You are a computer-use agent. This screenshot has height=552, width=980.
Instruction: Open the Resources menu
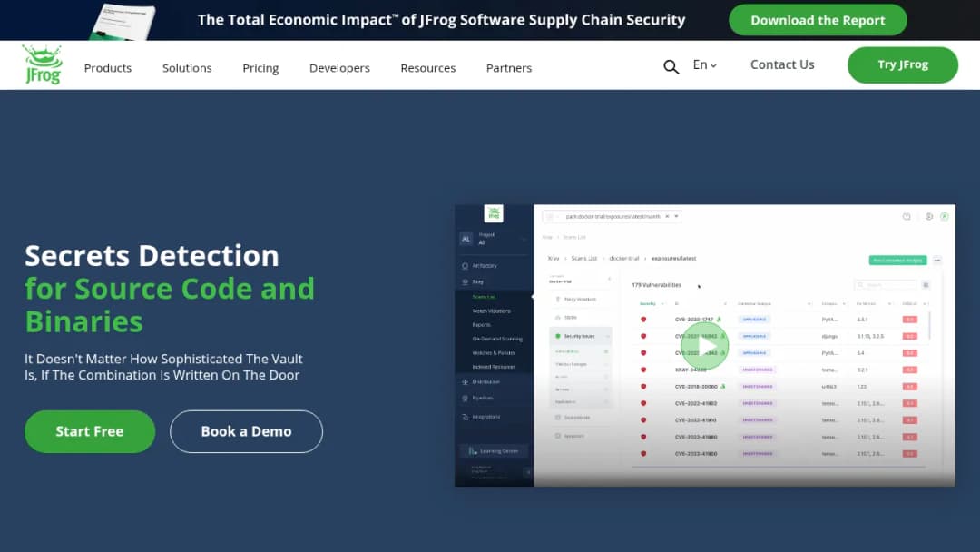(x=428, y=68)
